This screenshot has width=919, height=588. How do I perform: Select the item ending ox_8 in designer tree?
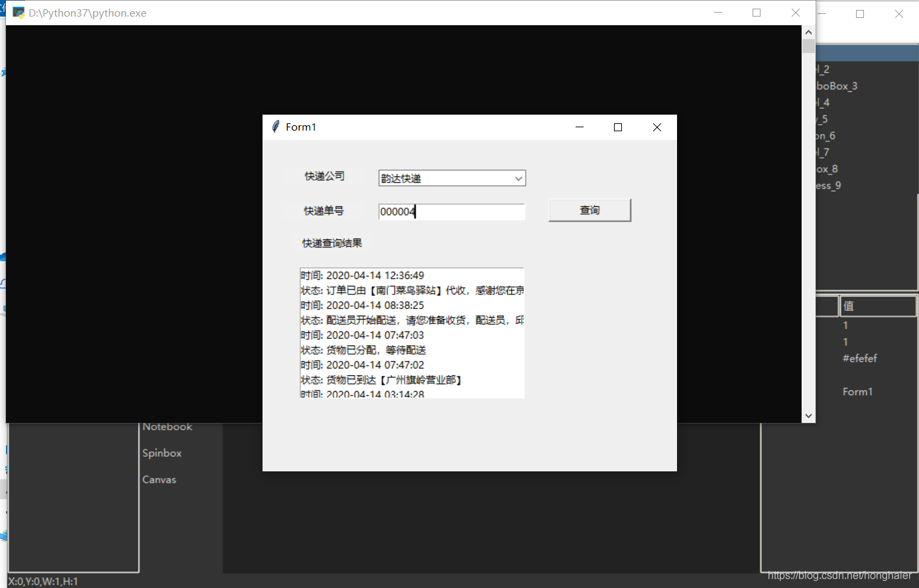click(x=827, y=169)
